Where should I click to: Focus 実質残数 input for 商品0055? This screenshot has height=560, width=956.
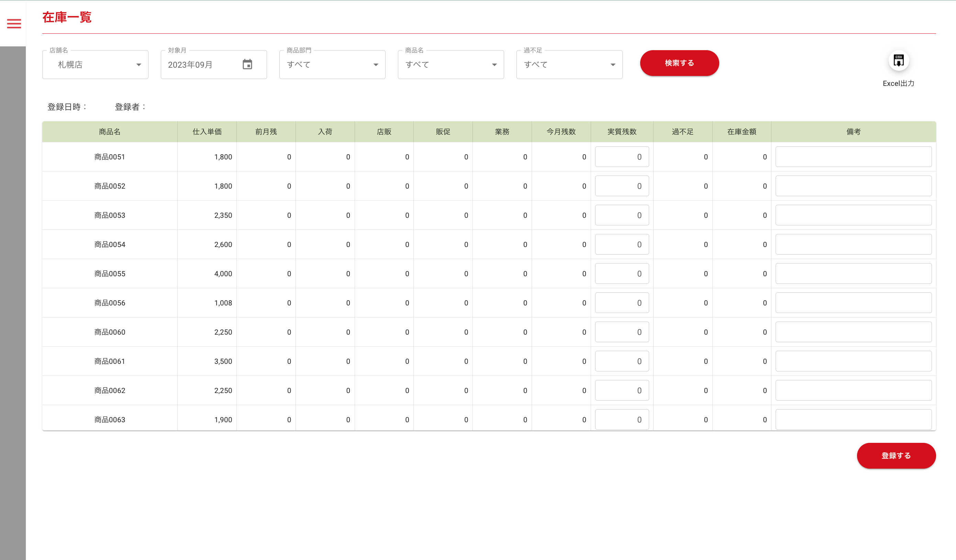tap(621, 273)
